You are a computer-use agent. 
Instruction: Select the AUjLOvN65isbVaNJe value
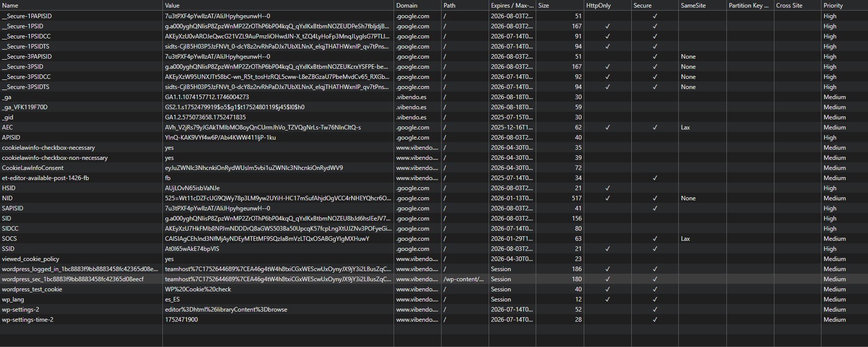(x=192, y=188)
